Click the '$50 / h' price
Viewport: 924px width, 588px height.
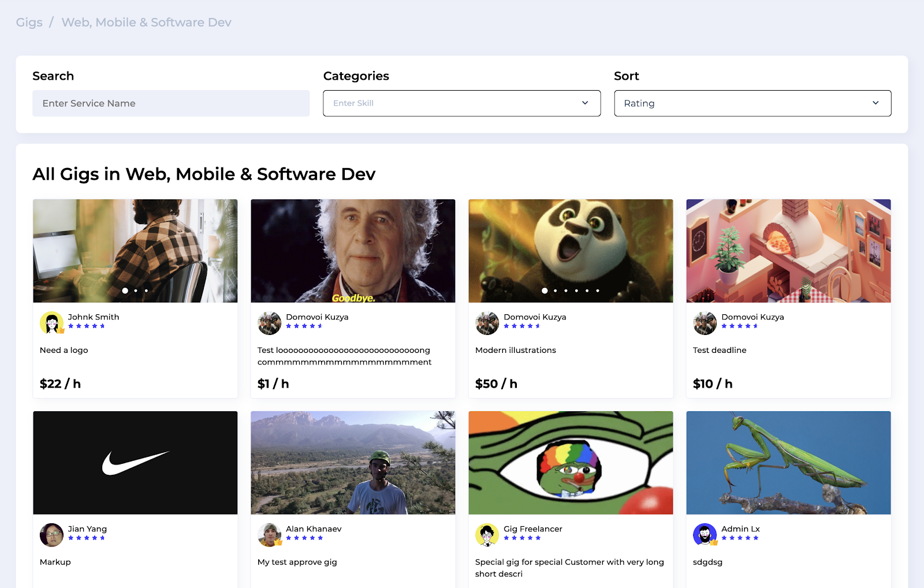tap(496, 384)
